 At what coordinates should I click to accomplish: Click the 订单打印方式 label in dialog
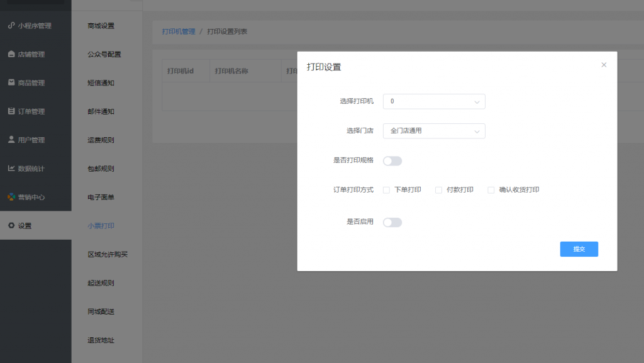pos(353,190)
